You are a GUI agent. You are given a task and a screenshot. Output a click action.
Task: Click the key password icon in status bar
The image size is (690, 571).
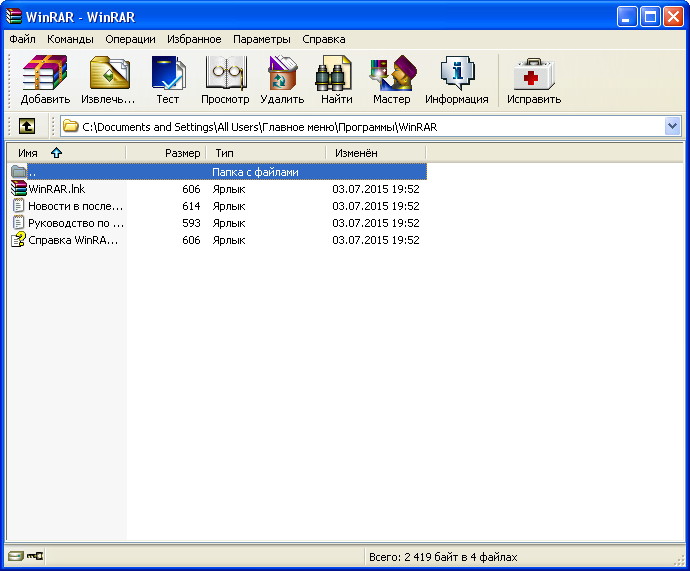coord(35,556)
